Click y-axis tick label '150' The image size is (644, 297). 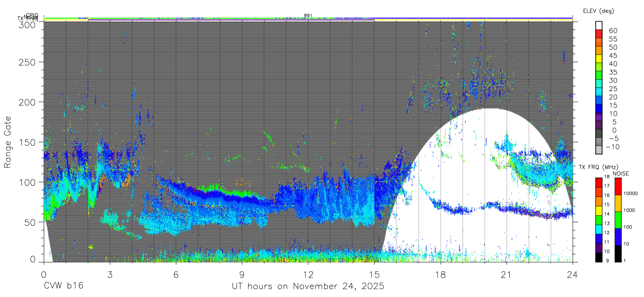point(28,142)
